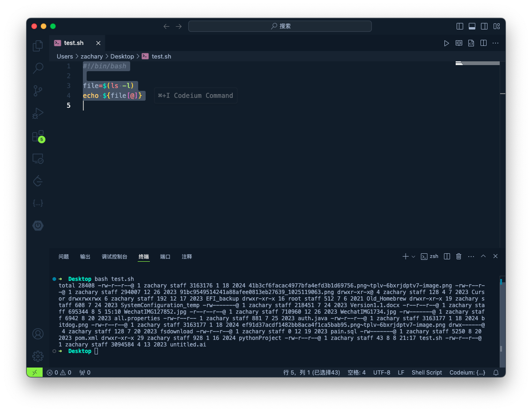Expand the Desktop breadcrumb segment
Viewport: 532px width, 412px height.
tap(122, 56)
